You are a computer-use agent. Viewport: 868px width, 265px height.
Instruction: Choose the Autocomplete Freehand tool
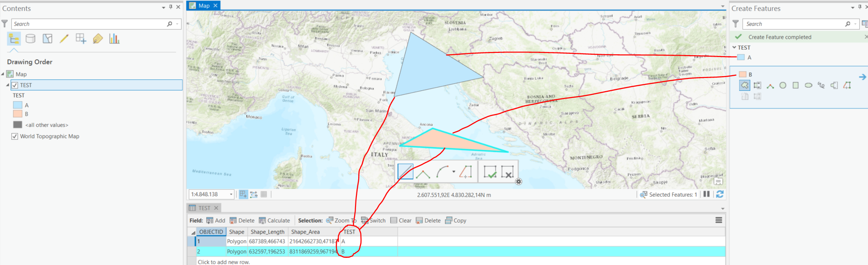tap(834, 85)
